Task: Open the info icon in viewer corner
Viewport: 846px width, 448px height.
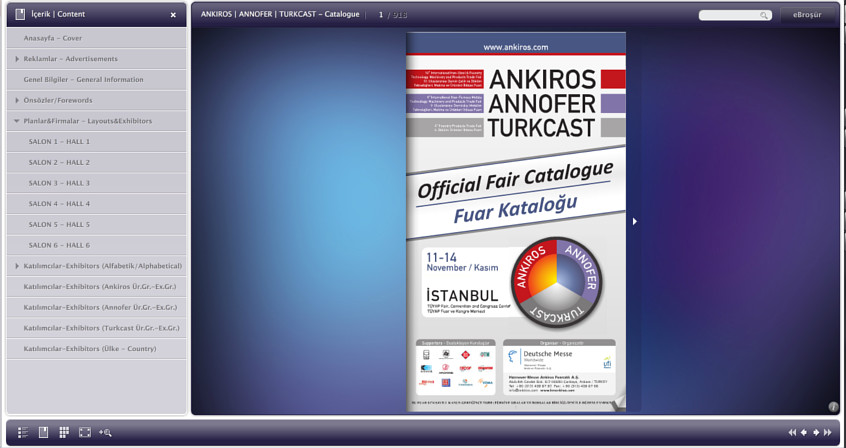Action: [x=833, y=406]
